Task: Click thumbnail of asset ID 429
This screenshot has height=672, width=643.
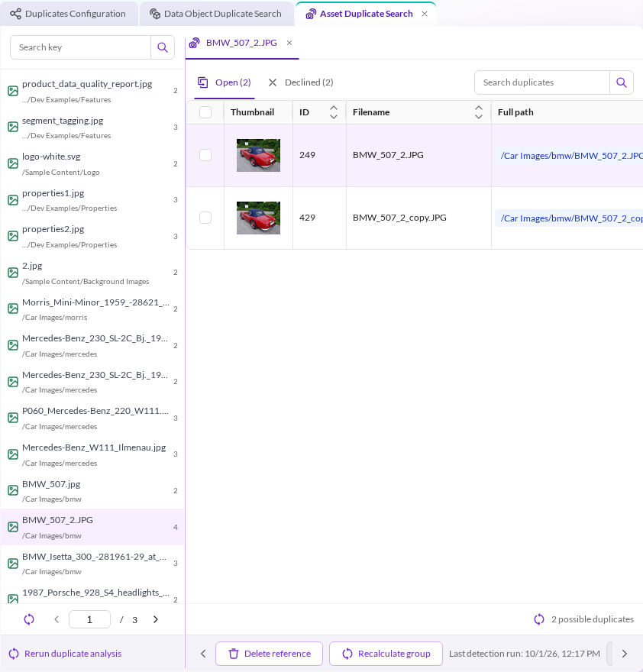Action: [x=258, y=218]
